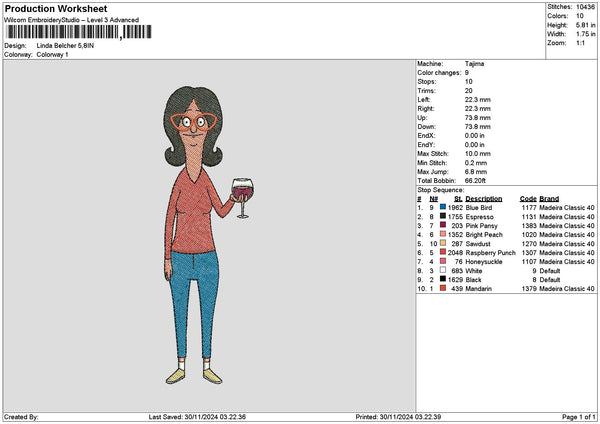Pick the Raspberry Punch color swatch
This screenshot has width=600, height=424.
point(443,252)
